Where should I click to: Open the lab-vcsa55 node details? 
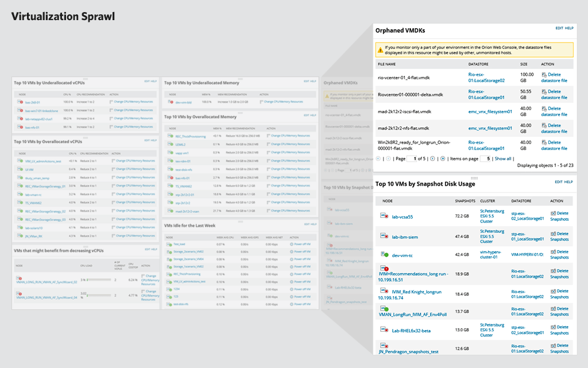tap(403, 216)
